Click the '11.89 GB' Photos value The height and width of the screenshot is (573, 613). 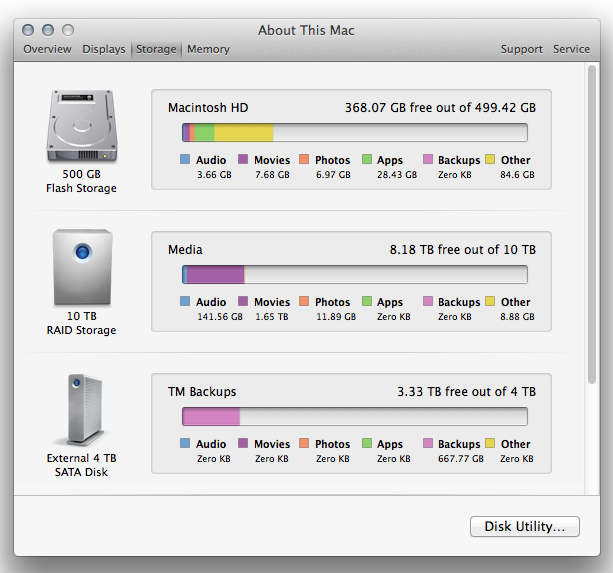(336, 317)
